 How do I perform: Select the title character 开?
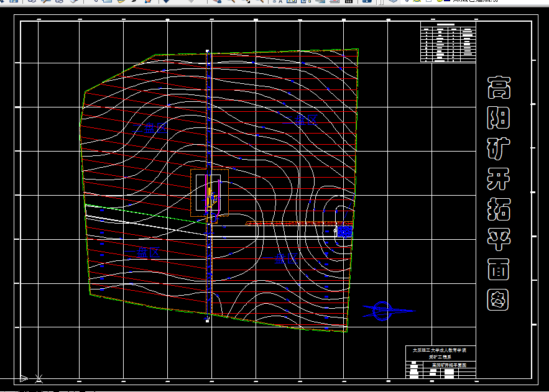[x=499, y=179]
